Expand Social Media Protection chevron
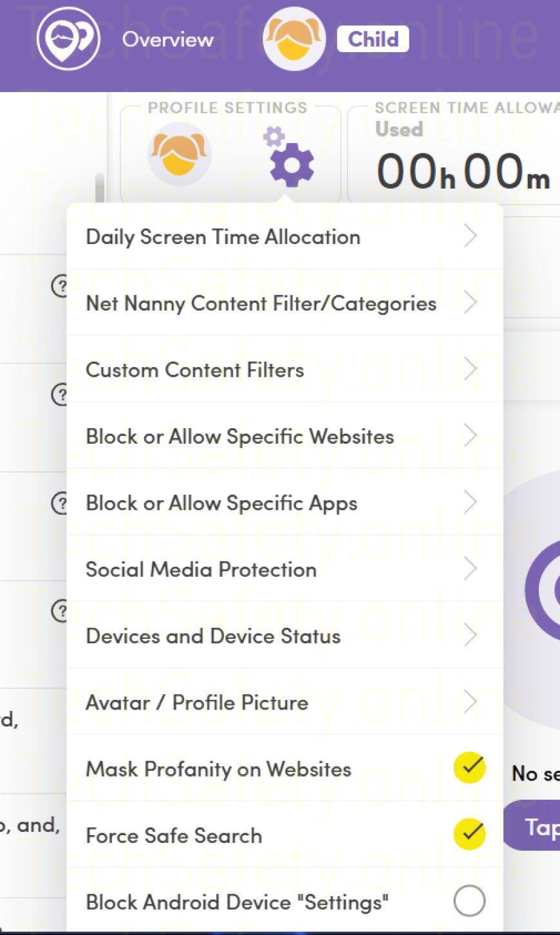The image size is (560, 935). 471,569
